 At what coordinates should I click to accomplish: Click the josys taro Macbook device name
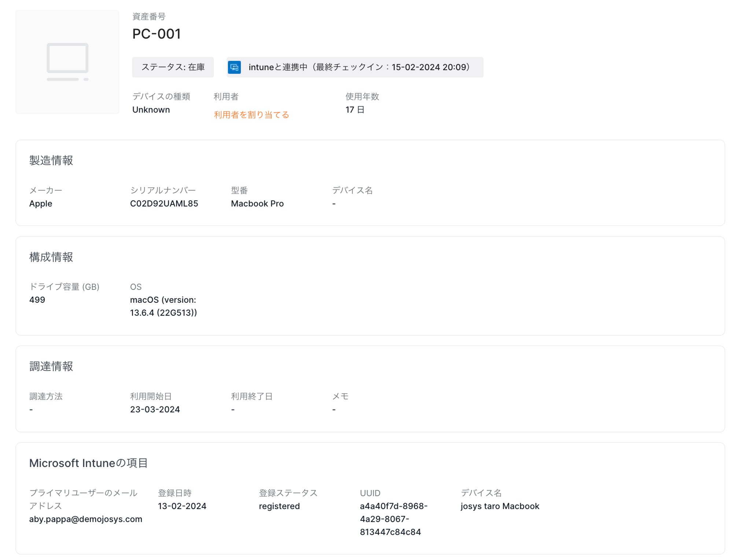point(500,506)
